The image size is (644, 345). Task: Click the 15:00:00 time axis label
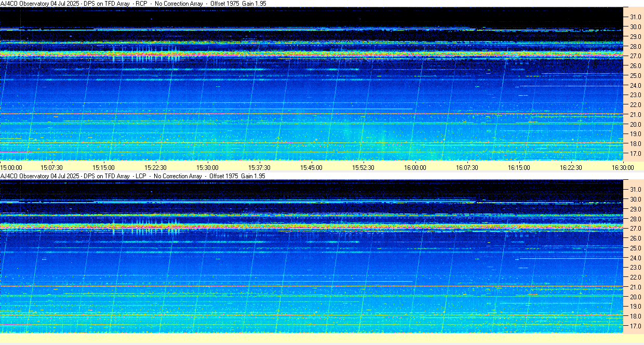pos(11,167)
